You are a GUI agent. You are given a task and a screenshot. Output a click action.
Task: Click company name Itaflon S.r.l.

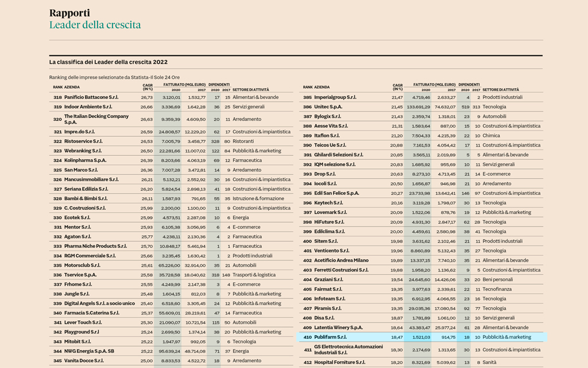[x=327, y=136]
